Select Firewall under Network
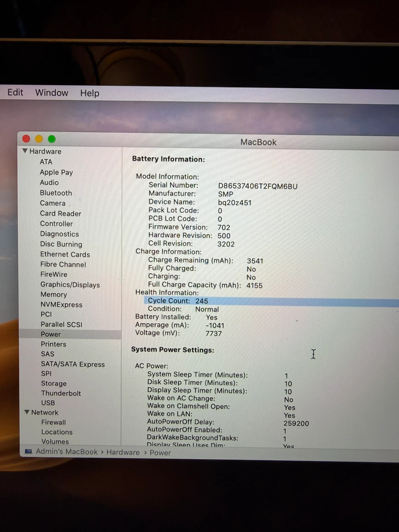Screen dimensions: 399x532 pos(54,422)
